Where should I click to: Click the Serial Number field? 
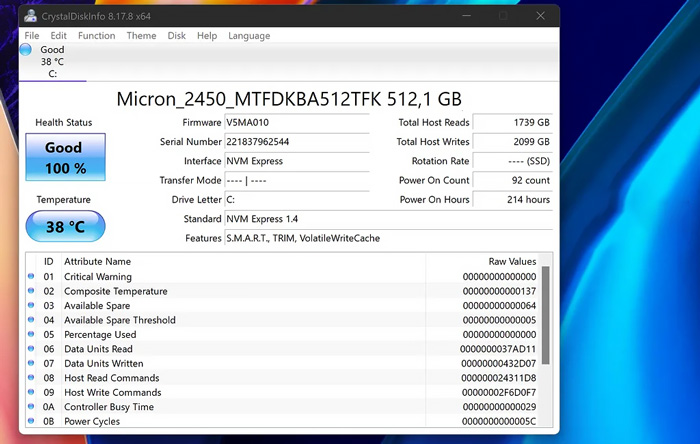307,142
